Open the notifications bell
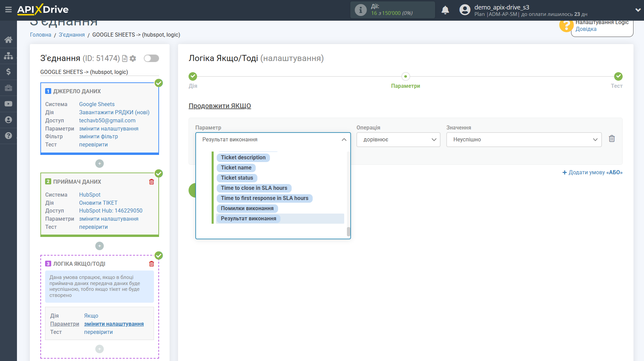 point(445,10)
